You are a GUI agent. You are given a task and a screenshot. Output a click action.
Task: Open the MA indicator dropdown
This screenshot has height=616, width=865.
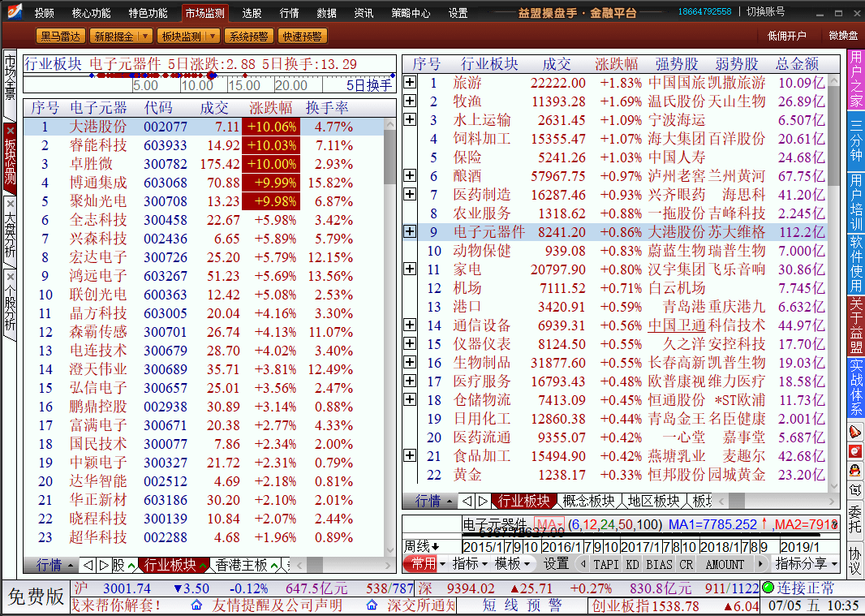click(549, 524)
